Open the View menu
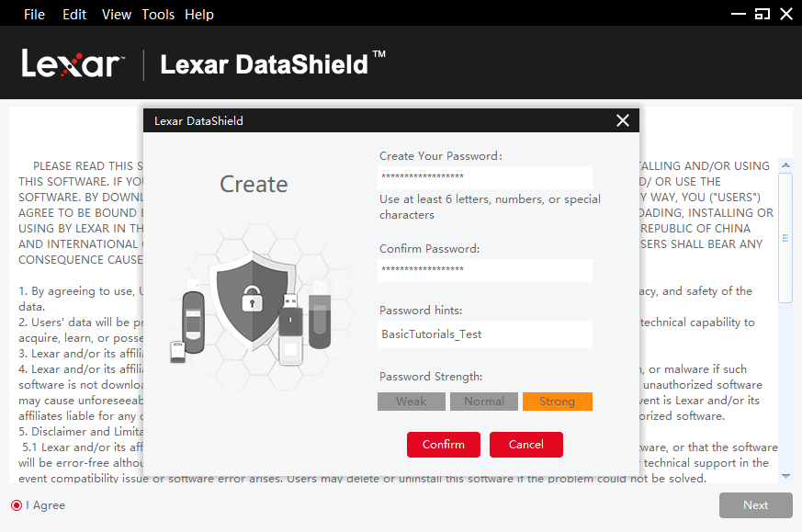The width and height of the screenshot is (802, 532). pyautogui.click(x=117, y=15)
